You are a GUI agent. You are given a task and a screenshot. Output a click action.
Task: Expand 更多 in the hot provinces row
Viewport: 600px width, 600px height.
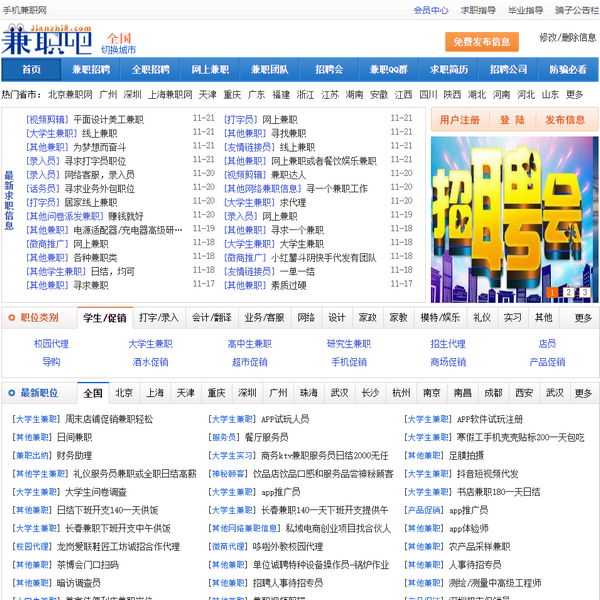point(574,95)
